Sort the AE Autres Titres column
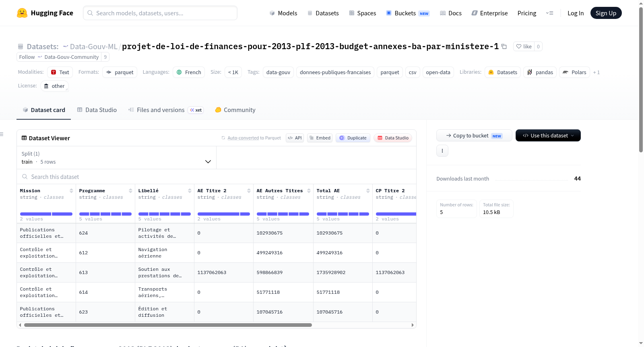The image size is (644, 347). click(309, 191)
